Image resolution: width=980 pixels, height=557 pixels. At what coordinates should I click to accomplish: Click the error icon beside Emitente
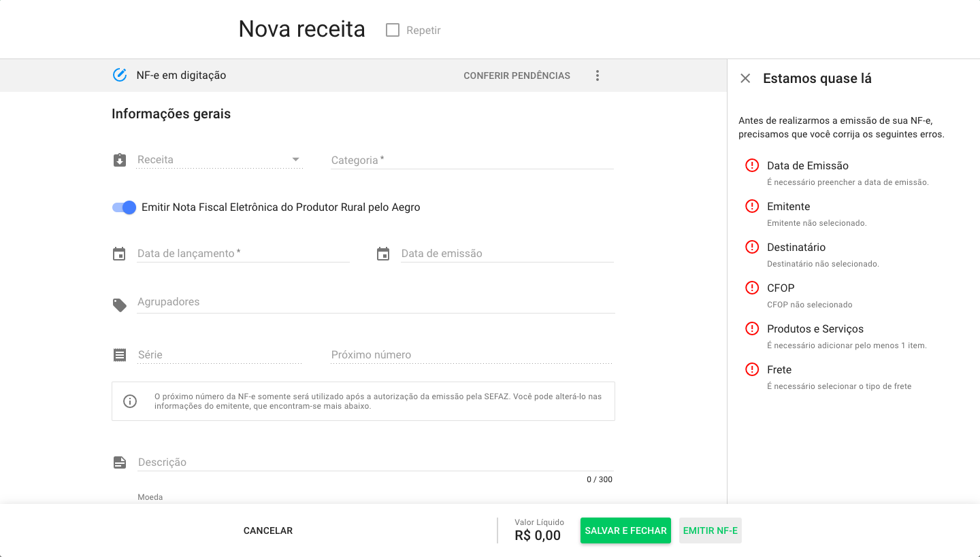point(752,206)
